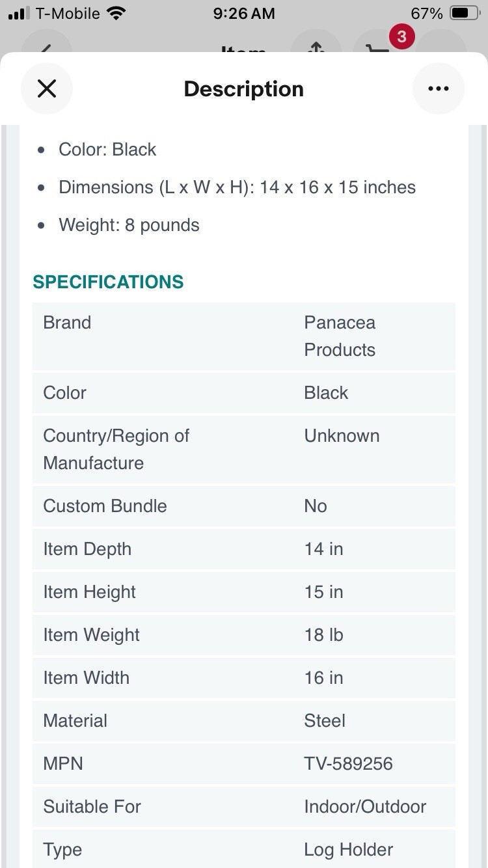Screen dimensions: 488x868
Task: Tap the cellular signal bars icon
Action: [x=20, y=14]
